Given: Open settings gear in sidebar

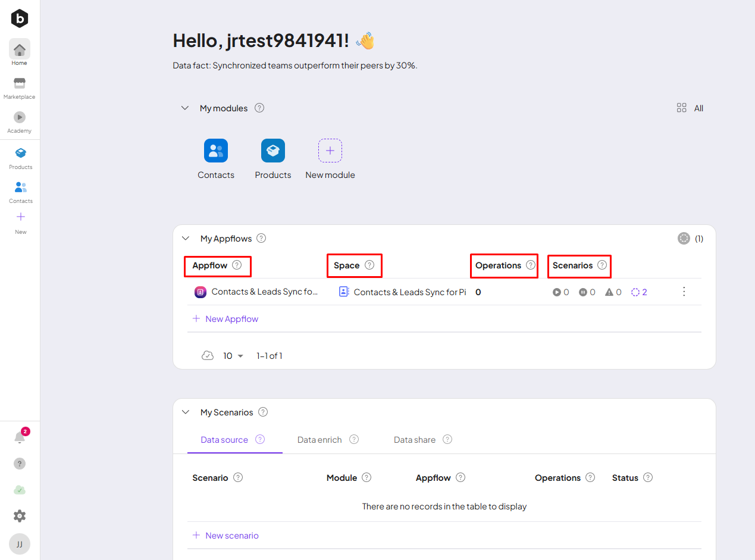Looking at the screenshot, I should click(x=20, y=516).
